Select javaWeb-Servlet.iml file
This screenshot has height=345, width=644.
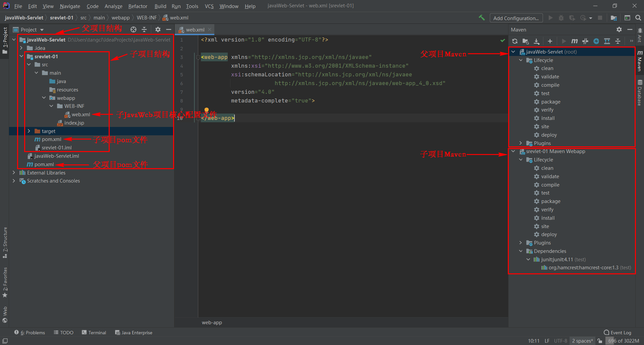click(x=56, y=156)
